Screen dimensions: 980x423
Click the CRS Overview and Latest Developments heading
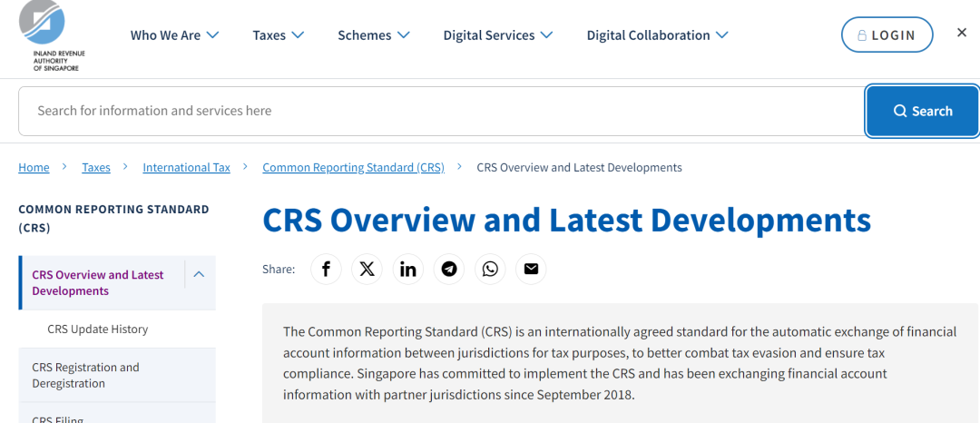pos(566,220)
